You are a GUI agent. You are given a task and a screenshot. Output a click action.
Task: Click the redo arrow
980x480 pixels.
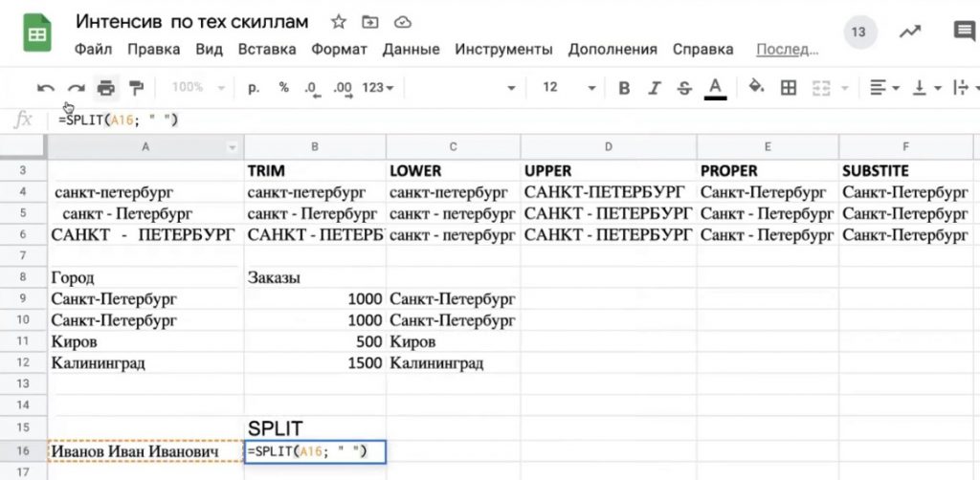(x=77, y=88)
